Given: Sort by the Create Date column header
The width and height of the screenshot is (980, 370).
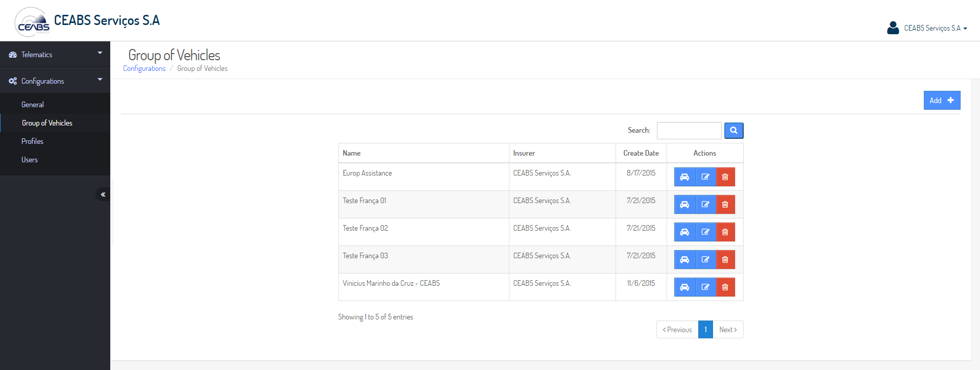Looking at the screenshot, I should pyautogui.click(x=641, y=153).
